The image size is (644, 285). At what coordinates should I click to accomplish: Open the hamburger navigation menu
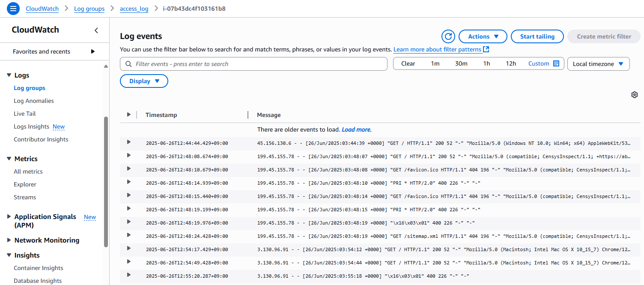13,9
